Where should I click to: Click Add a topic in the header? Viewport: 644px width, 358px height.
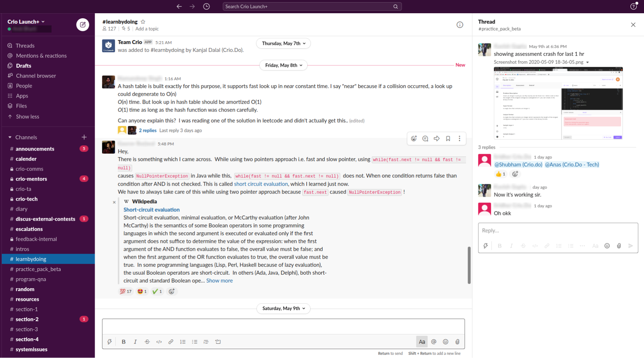(147, 29)
